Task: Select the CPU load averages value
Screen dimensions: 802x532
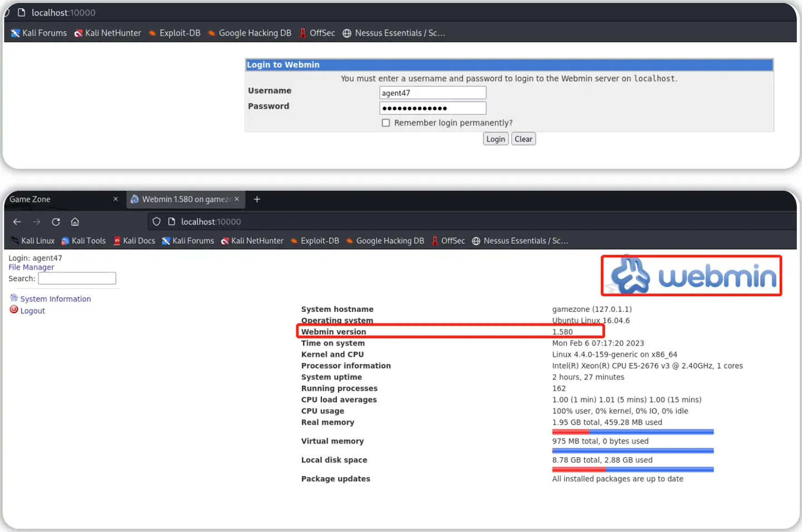Action: tap(627, 399)
